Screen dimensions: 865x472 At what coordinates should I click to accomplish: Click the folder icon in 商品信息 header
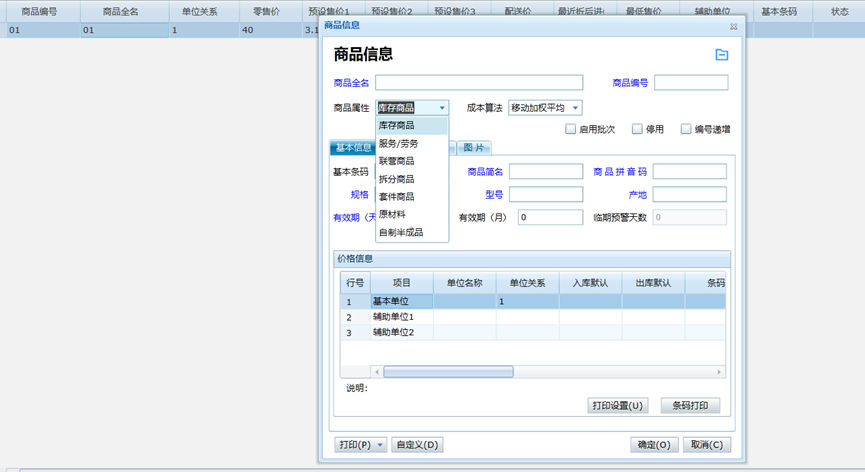click(722, 55)
